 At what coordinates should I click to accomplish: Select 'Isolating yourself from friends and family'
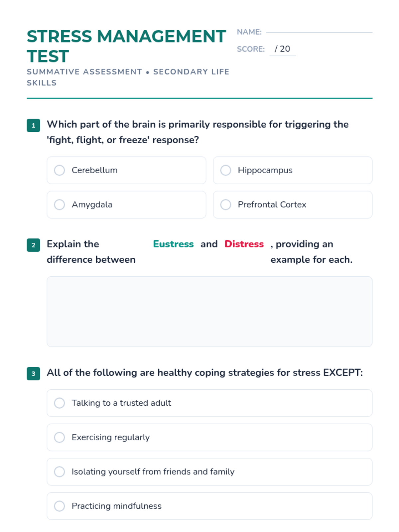[60, 471]
